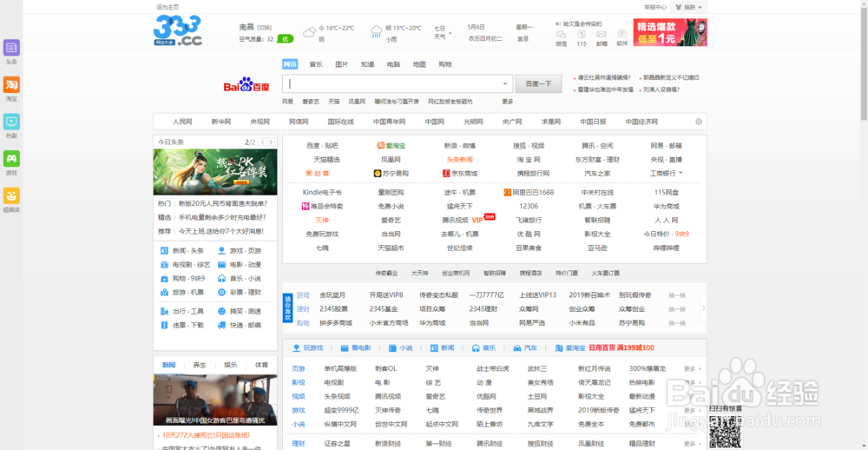
Task: Open the 115 icon in header
Action: pos(582,35)
